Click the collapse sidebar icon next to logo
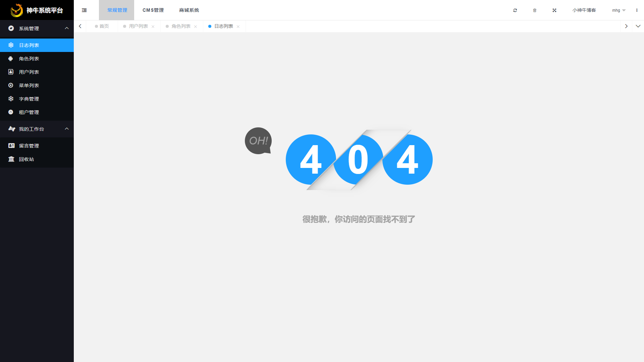Viewport: 644px width, 362px height. click(x=84, y=10)
